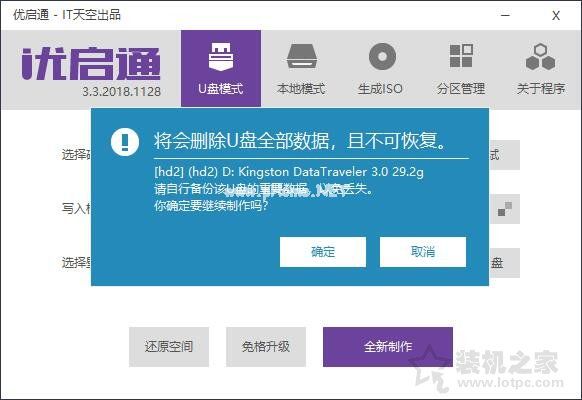The image size is (582, 400).
Task: Click the hexagon about icon
Action: tap(540, 57)
